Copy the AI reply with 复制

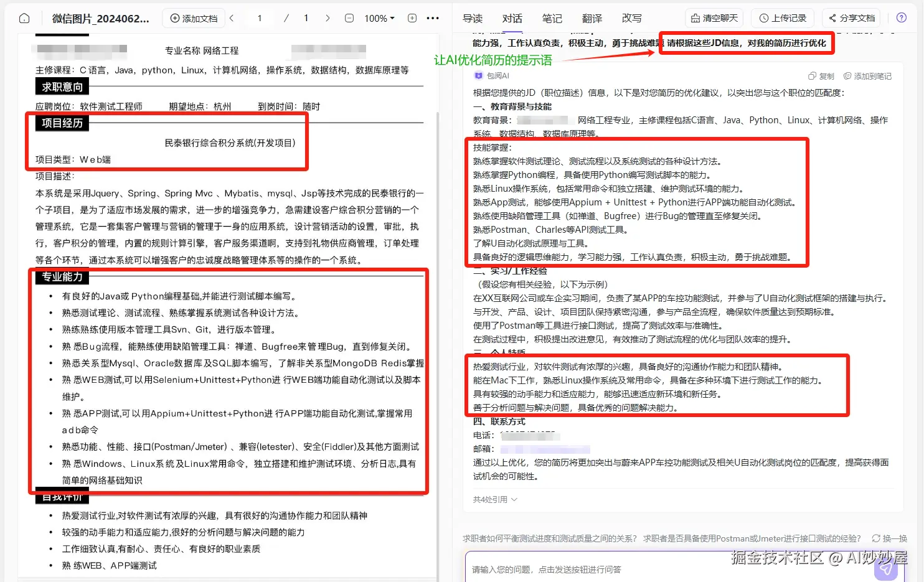click(821, 76)
